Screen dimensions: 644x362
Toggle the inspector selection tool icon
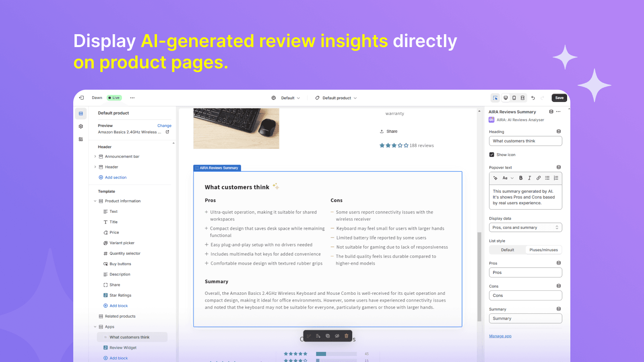tap(495, 98)
